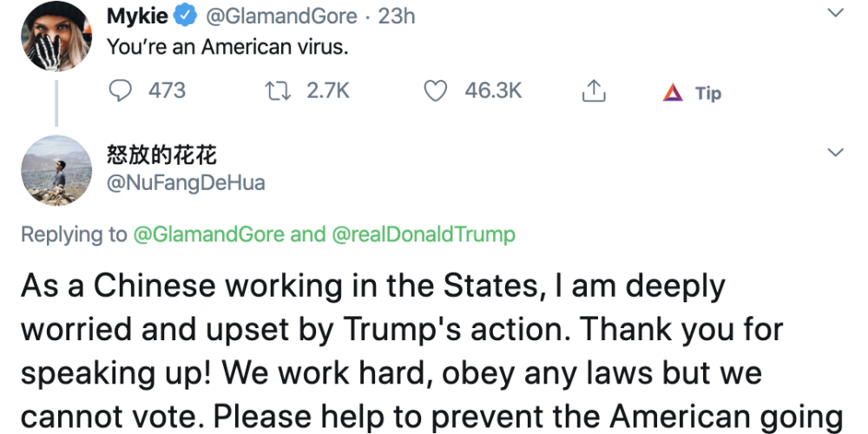Image resolution: width=868 pixels, height=434 pixels.
Task: Open the share upload-arrow icon
Action: [x=594, y=90]
